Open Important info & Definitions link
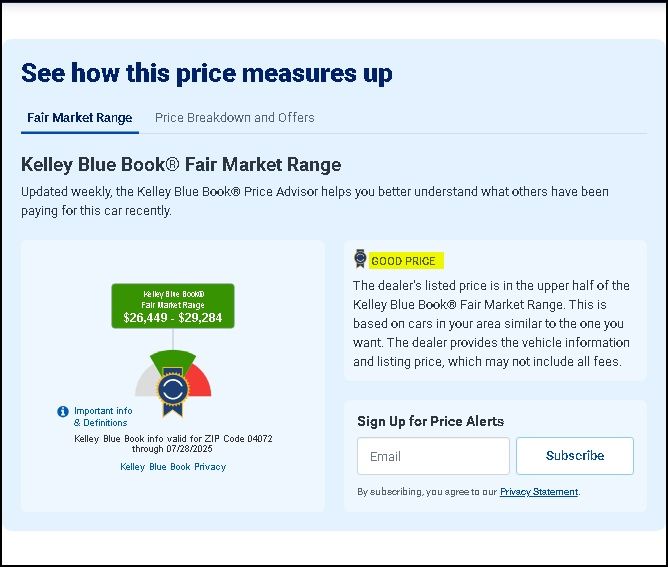This screenshot has width=668, height=567. [x=103, y=417]
